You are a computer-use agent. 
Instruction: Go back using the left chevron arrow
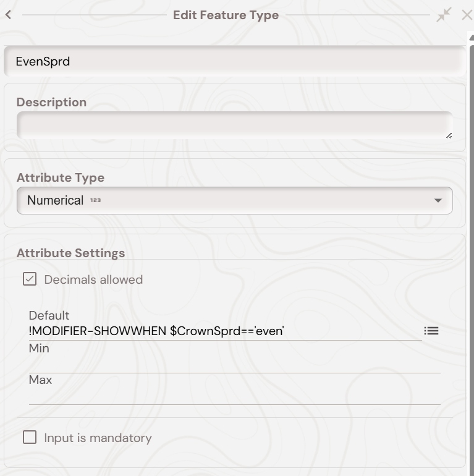(x=8, y=15)
